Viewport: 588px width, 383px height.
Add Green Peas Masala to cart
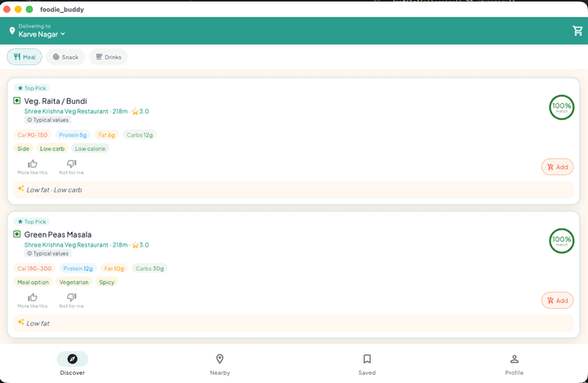point(557,301)
